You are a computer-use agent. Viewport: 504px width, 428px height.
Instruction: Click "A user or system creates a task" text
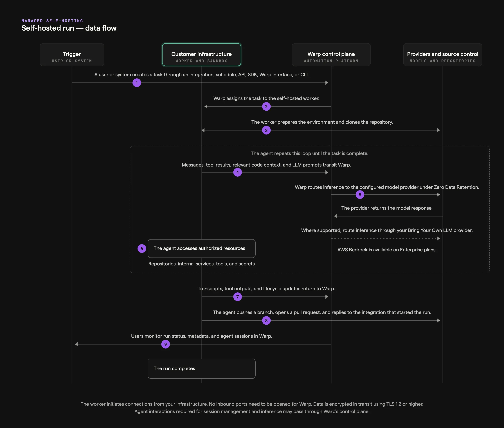pos(202,74)
